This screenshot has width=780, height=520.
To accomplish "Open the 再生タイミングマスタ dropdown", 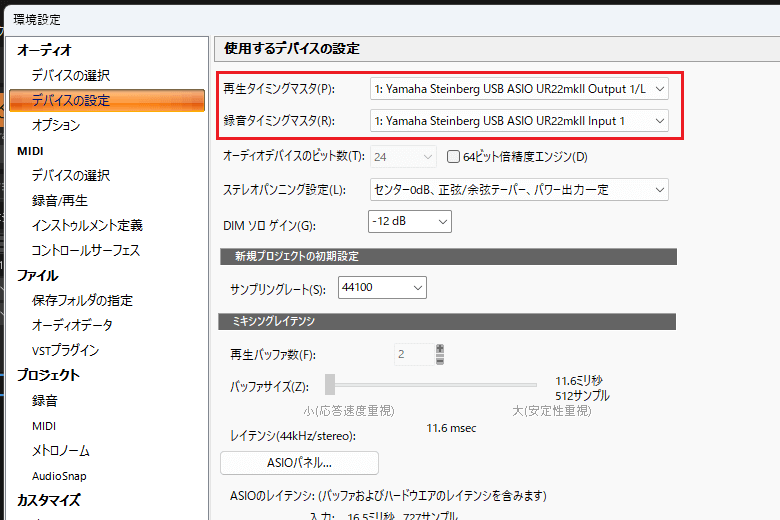I will pos(518,89).
